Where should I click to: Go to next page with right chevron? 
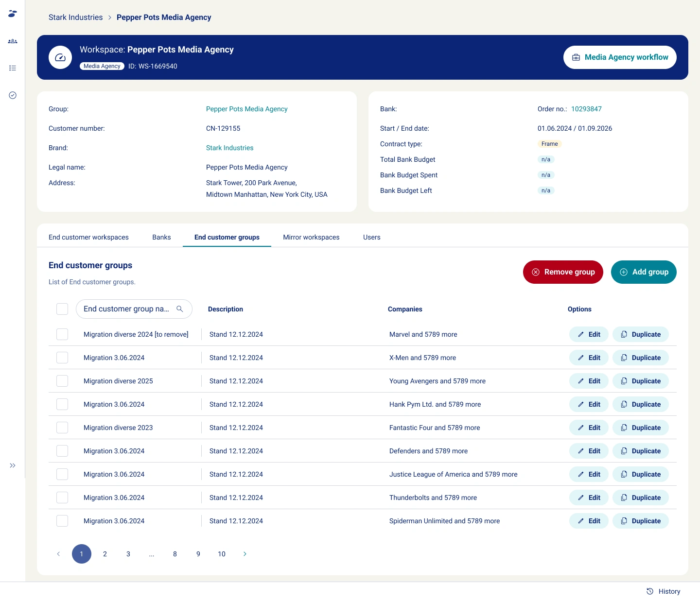pyautogui.click(x=245, y=554)
